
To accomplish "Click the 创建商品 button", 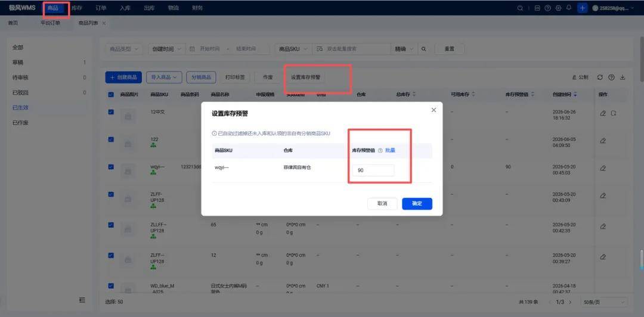I will 123,77.
